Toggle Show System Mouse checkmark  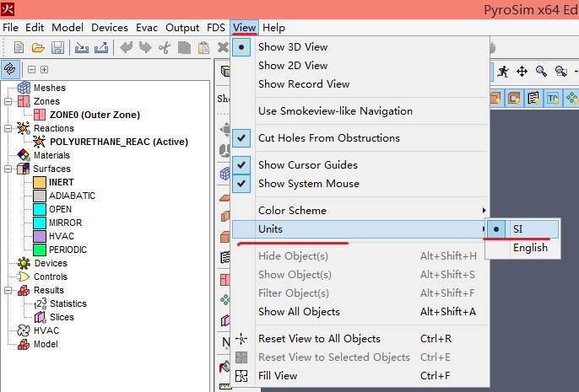pos(241,183)
